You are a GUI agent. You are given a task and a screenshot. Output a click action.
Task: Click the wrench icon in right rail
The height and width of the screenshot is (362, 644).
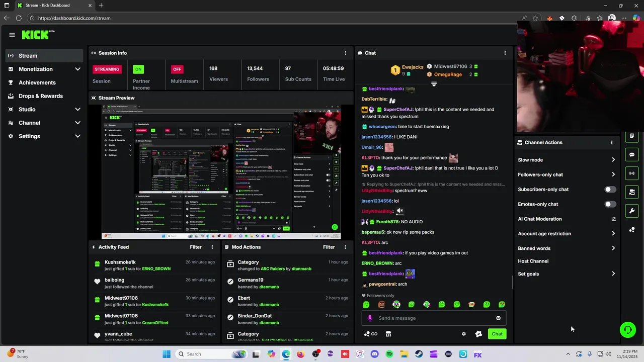(x=632, y=211)
